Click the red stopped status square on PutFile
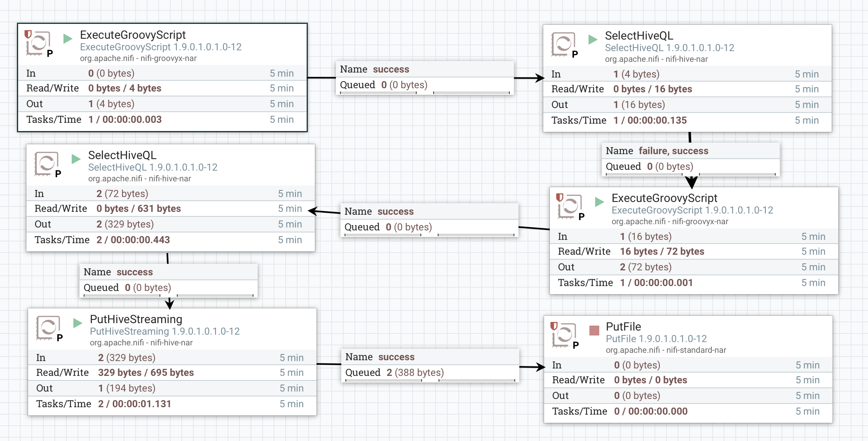868x441 pixels. click(594, 331)
